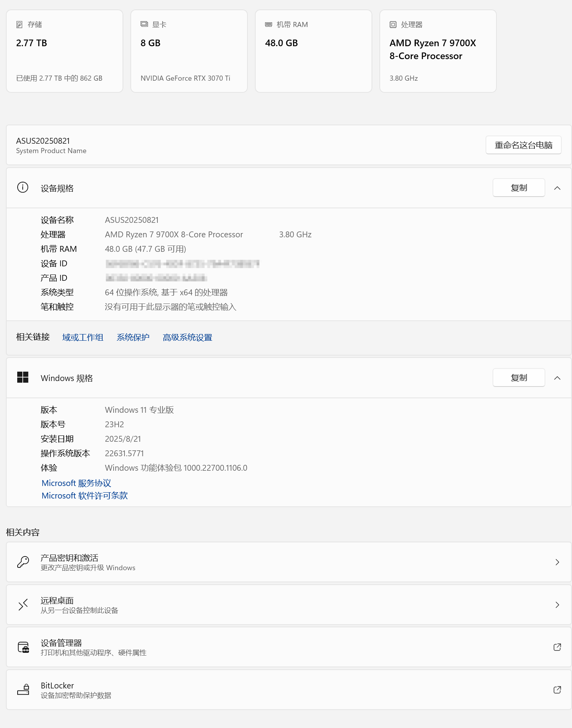Click the device manager toolbox icon
This screenshot has width=572, height=728.
tap(23, 647)
